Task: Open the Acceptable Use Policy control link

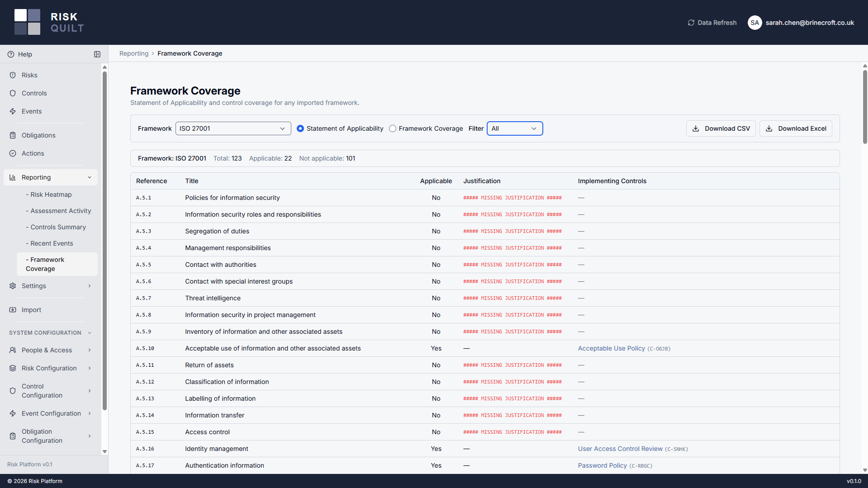Action: click(x=611, y=348)
